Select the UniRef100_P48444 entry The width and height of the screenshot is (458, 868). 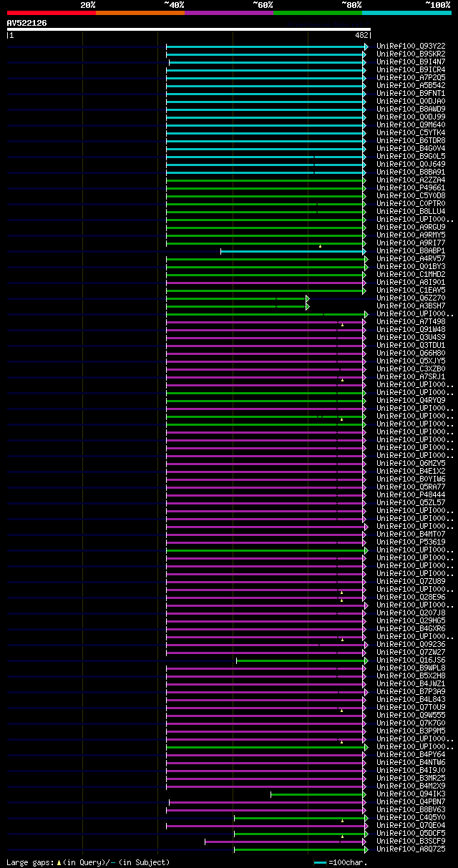click(411, 494)
